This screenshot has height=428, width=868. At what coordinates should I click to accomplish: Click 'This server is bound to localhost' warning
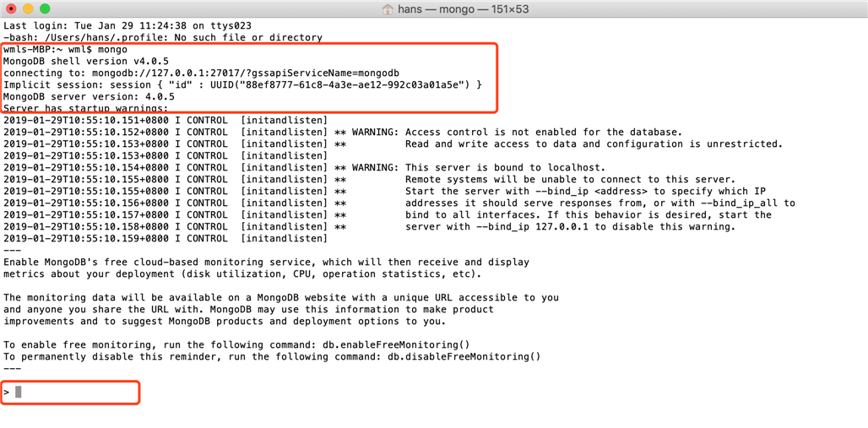click(x=305, y=168)
